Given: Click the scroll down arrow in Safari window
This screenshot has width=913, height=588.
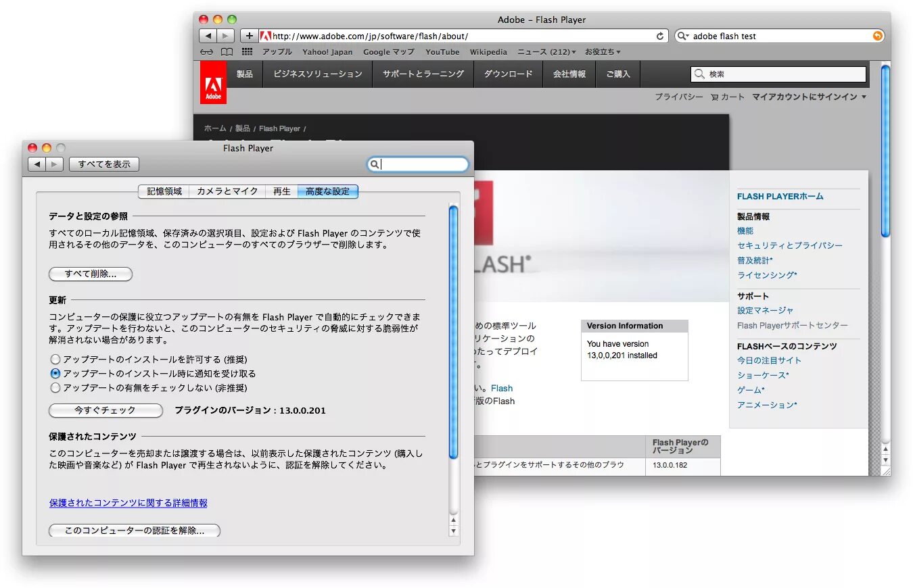Looking at the screenshot, I should (x=886, y=460).
